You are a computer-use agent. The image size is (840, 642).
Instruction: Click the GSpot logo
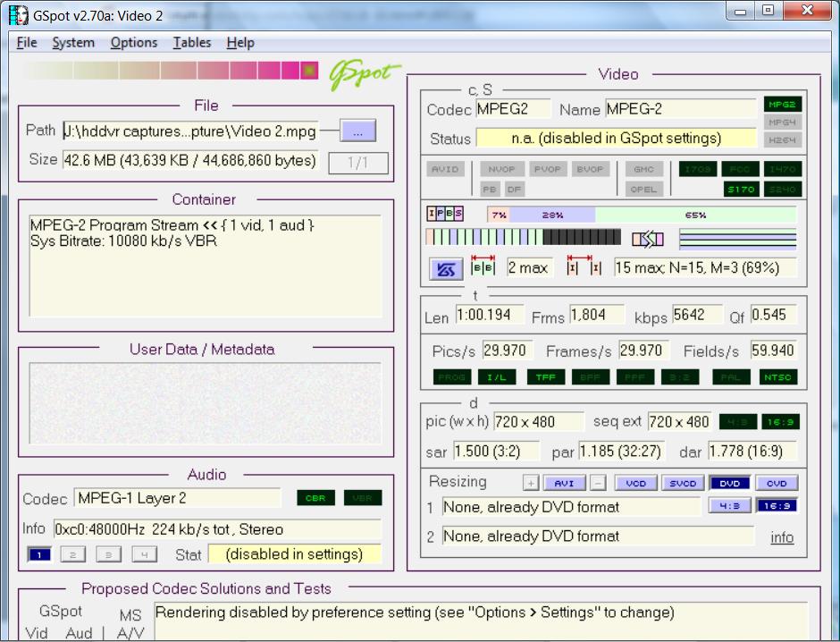coord(365,74)
